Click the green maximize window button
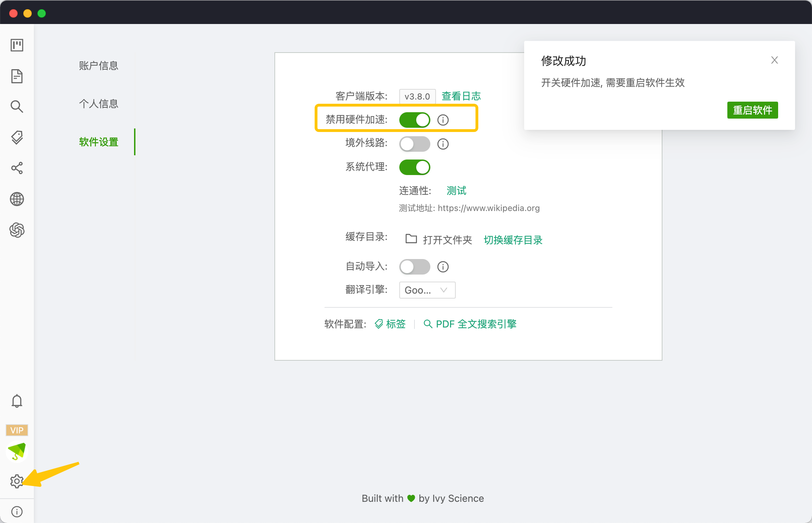The width and height of the screenshot is (812, 523). [x=42, y=13]
